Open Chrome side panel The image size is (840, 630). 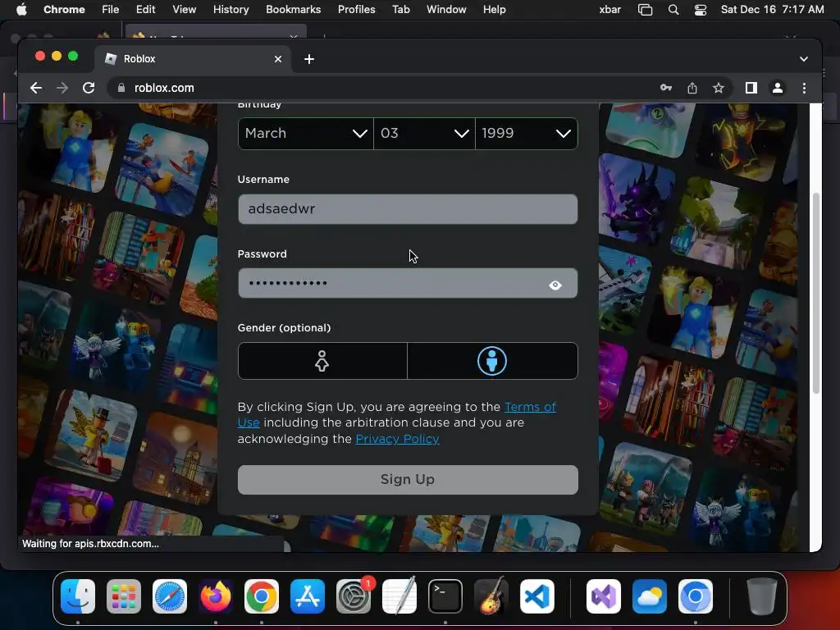tap(751, 88)
